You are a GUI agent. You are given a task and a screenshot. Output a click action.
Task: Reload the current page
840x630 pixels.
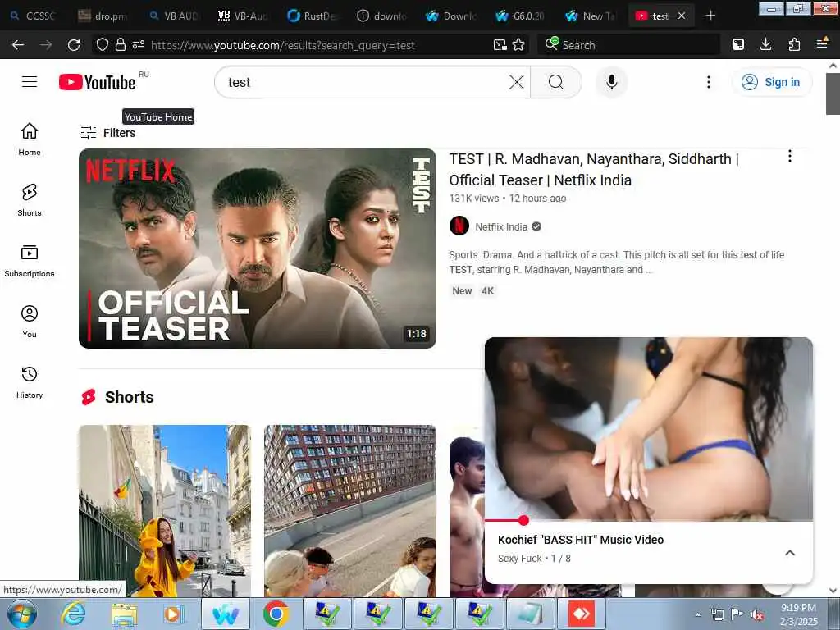[74, 45]
